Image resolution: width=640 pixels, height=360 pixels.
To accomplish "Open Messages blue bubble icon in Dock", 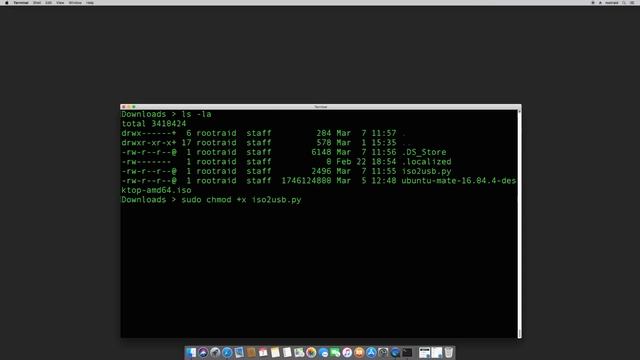I will click(x=323, y=352).
